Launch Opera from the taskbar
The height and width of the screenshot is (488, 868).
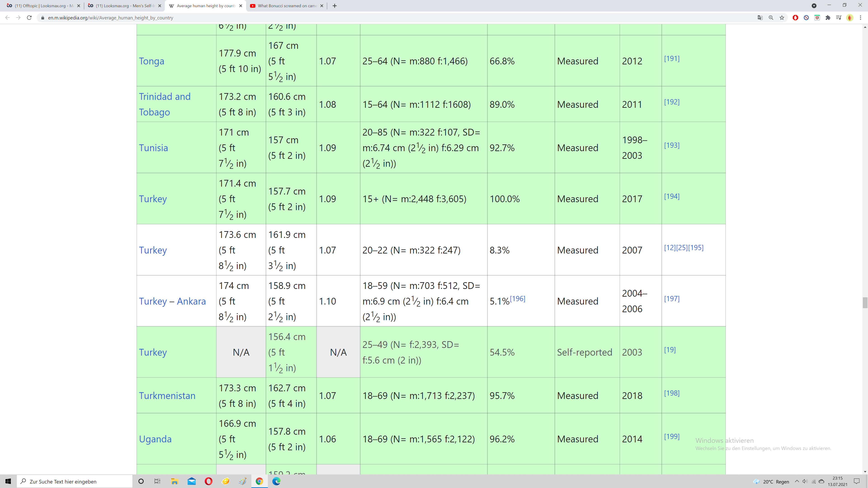point(209,481)
